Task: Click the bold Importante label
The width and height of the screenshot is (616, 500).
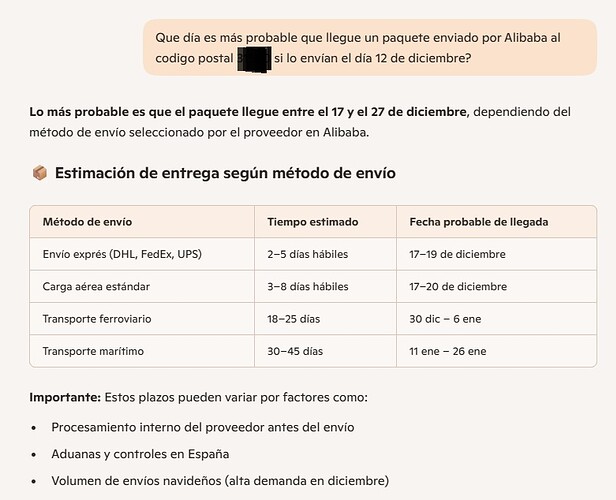Action: pyautogui.click(x=65, y=397)
